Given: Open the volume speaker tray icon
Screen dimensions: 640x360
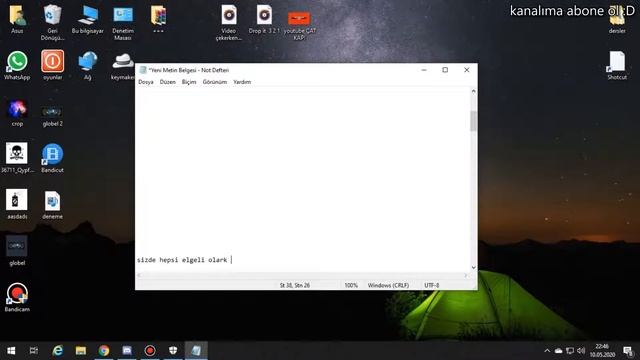Looking at the screenshot, I should tap(581, 351).
